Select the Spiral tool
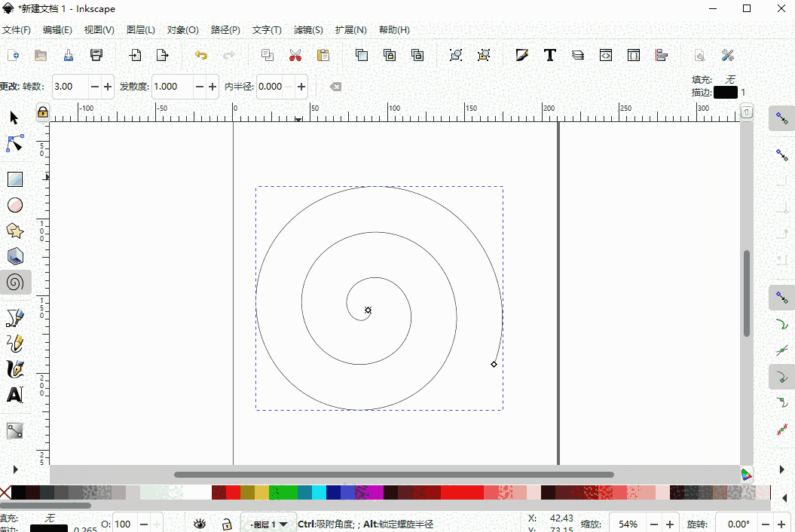The width and height of the screenshot is (795, 532). [x=15, y=282]
